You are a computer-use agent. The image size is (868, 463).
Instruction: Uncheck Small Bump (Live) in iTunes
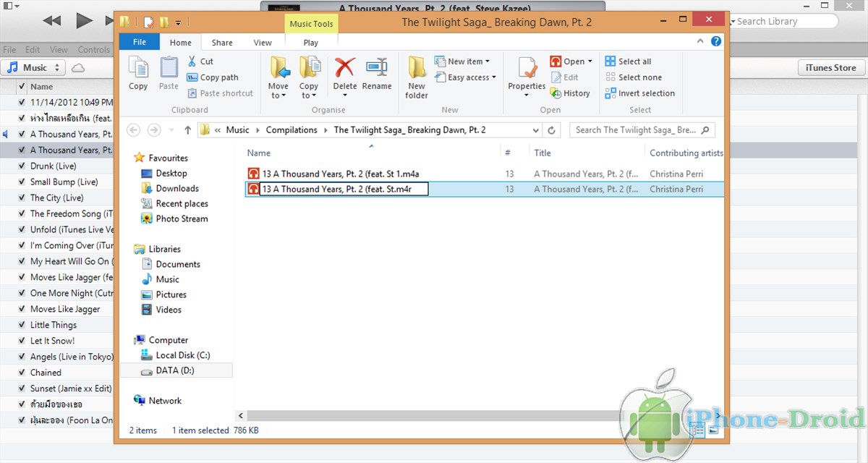(22, 182)
